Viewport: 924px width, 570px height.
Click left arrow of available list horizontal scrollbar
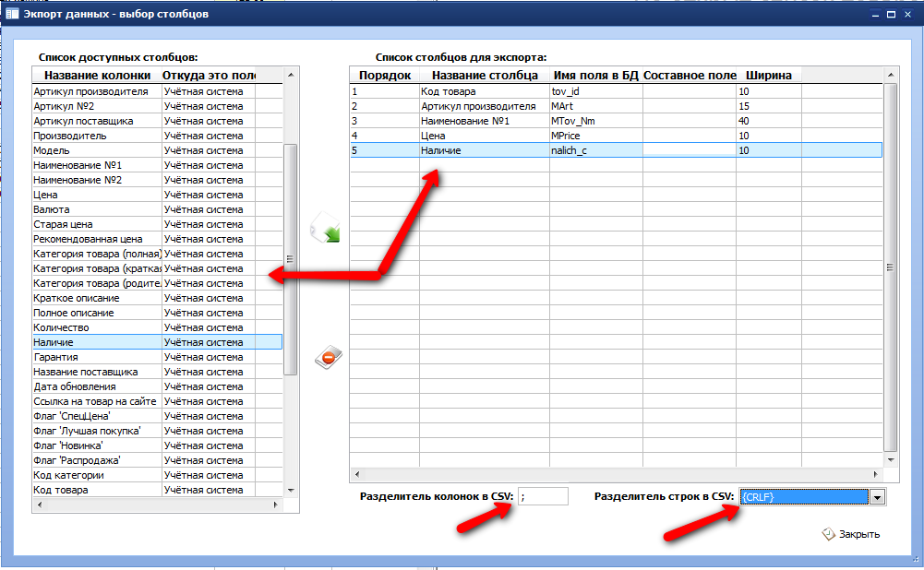pyautogui.click(x=40, y=505)
